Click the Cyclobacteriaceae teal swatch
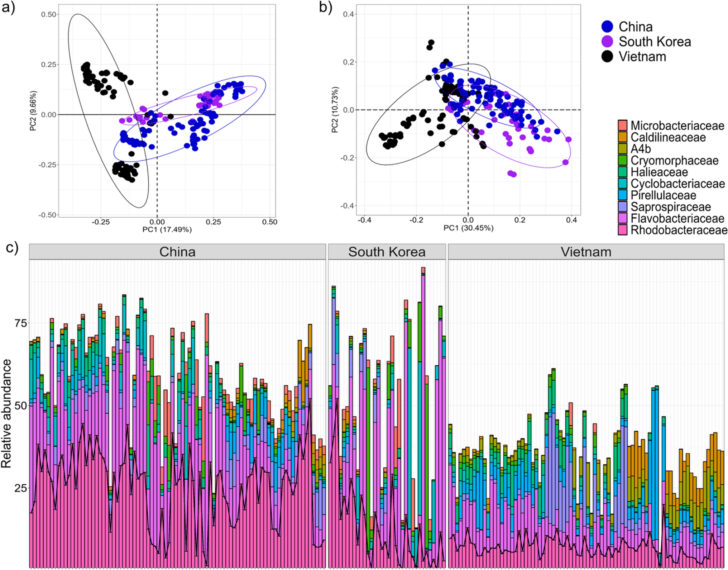Image resolution: width=728 pixels, height=570 pixels. tap(623, 184)
